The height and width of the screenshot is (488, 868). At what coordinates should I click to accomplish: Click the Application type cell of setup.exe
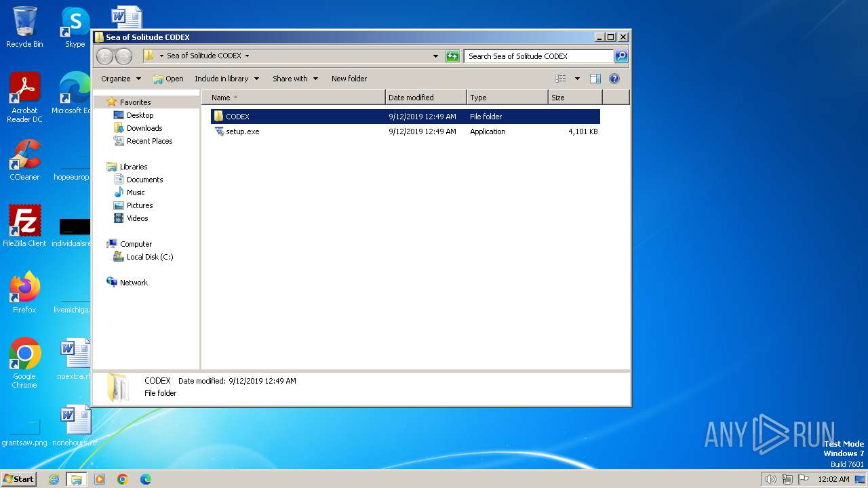point(488,131)
